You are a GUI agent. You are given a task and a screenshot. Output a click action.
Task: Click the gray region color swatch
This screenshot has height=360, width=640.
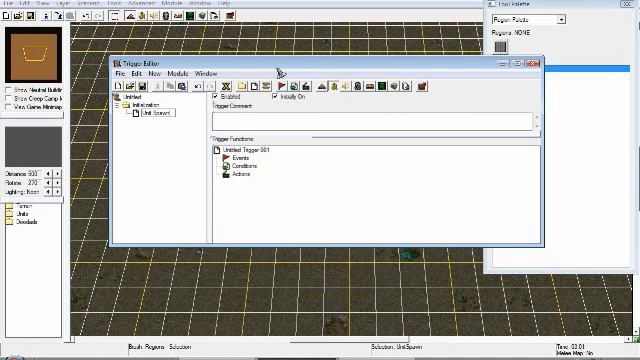point(500,47)
